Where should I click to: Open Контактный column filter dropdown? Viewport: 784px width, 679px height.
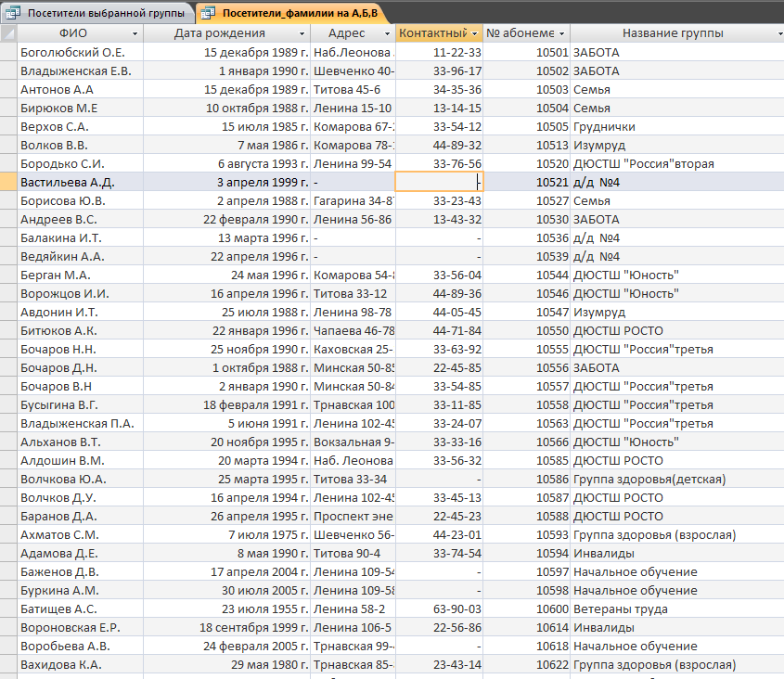474,34
